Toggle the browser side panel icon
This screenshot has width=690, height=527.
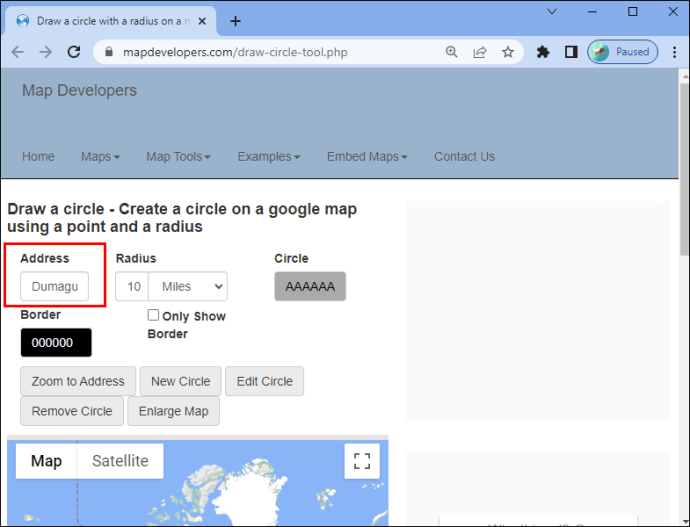click(x=571, y=52)
